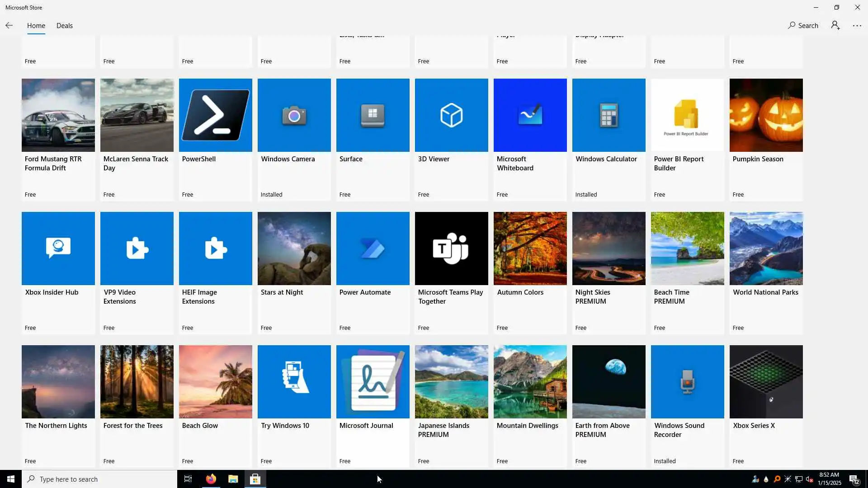The height and width of the screenshot is (488, 868).
Task: Go back with the back arrow
Action: [x=9, y=25]
